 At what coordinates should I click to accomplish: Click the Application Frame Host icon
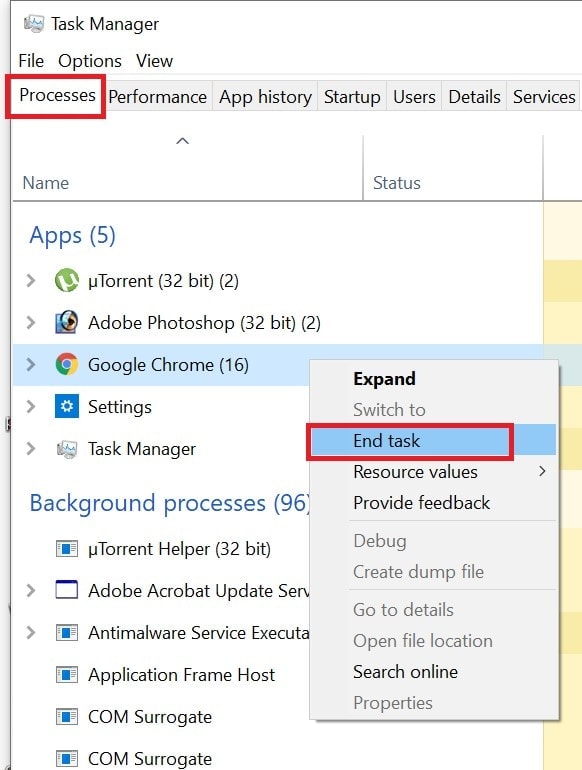pyautogui.click(x=67, y=674)
